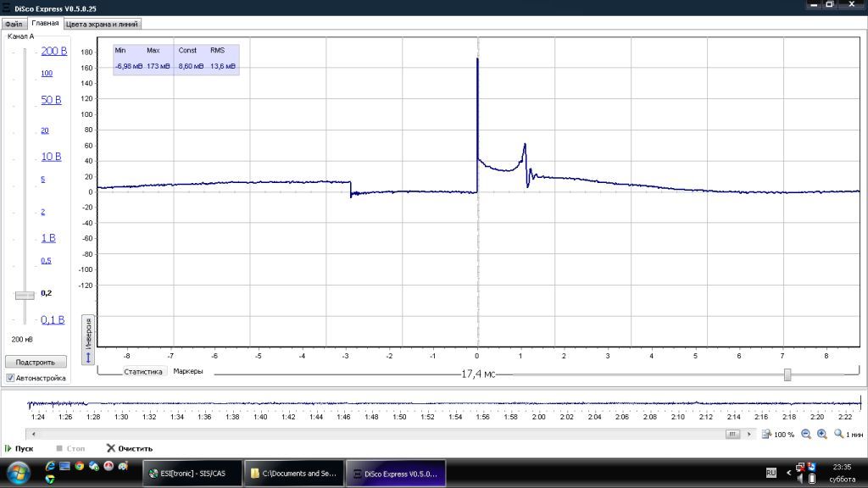Show hidden system tray icons
This screenshot has height=488, width=868.
[x=789, y=473]
